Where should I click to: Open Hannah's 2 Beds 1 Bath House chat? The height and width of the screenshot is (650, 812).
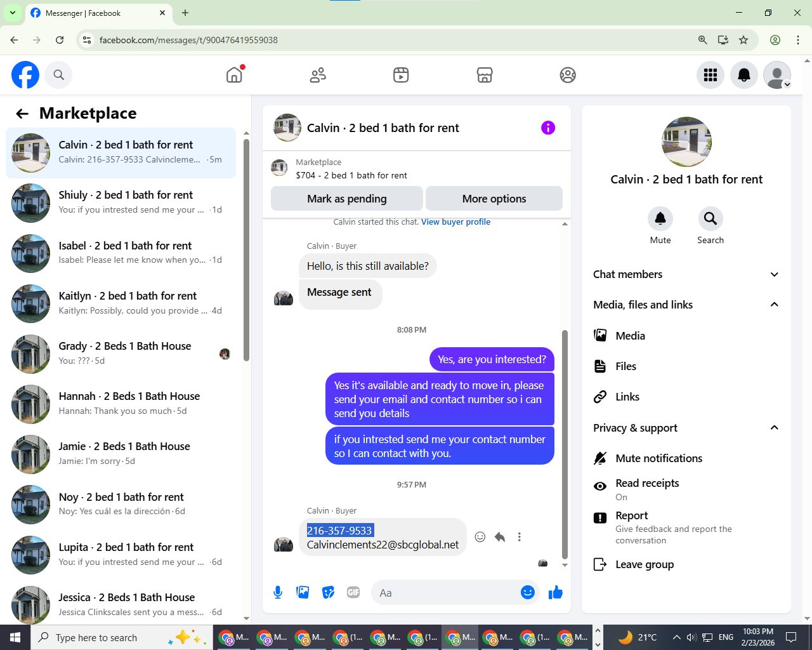pos(121,404)
